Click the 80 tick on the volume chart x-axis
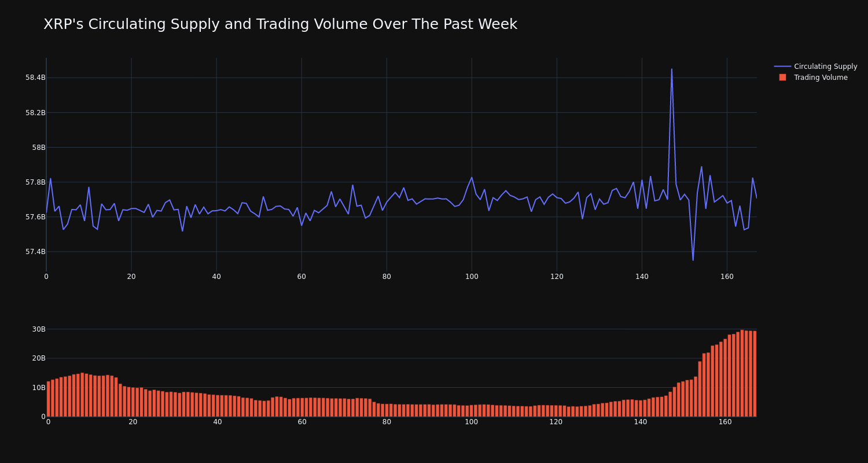The image size is (868, 463). pyautogui.click(x=387, y=422)
